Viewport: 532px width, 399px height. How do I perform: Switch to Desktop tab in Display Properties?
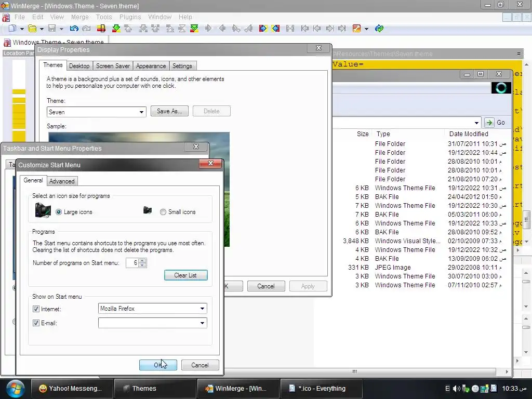[79, 66]
